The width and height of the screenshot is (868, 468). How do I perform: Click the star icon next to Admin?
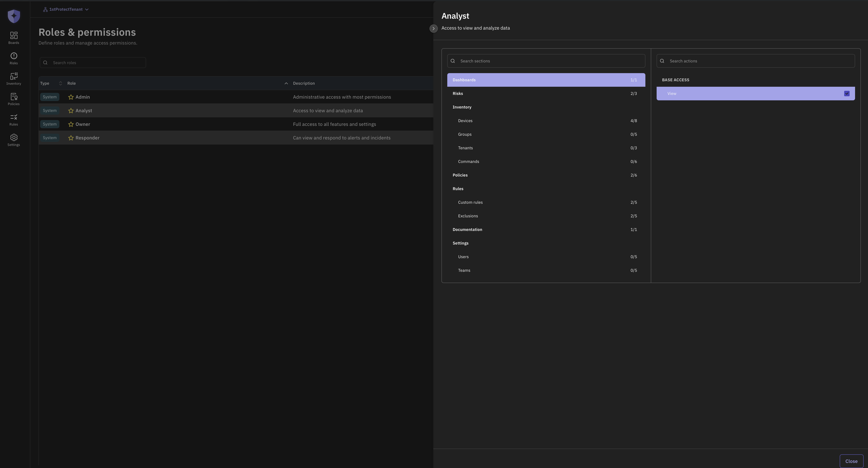coord(71,97)
